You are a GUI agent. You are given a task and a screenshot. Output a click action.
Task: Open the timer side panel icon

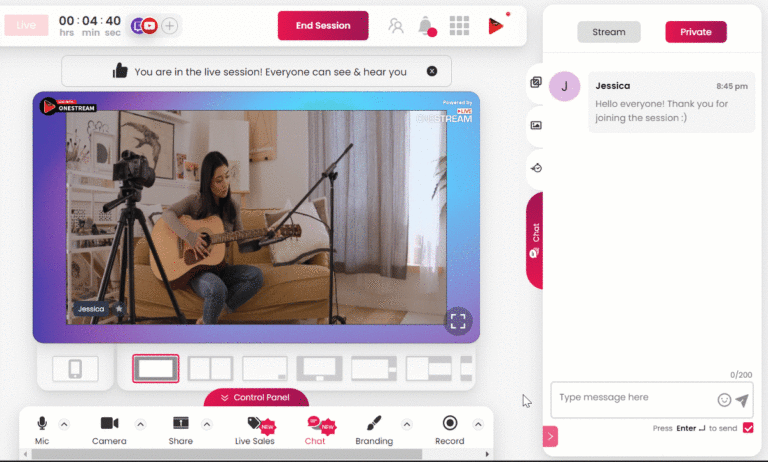tap(536, 168)
